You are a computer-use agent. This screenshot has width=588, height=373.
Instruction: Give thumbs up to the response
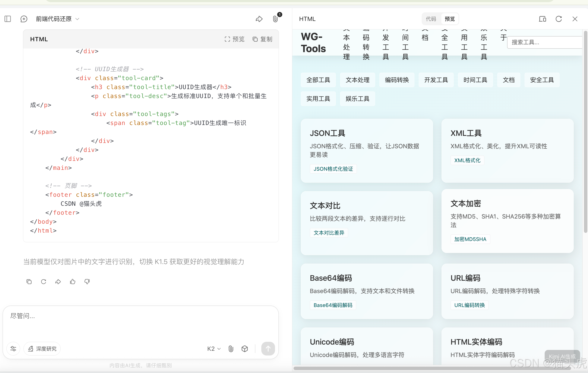(x=73, y=282)
